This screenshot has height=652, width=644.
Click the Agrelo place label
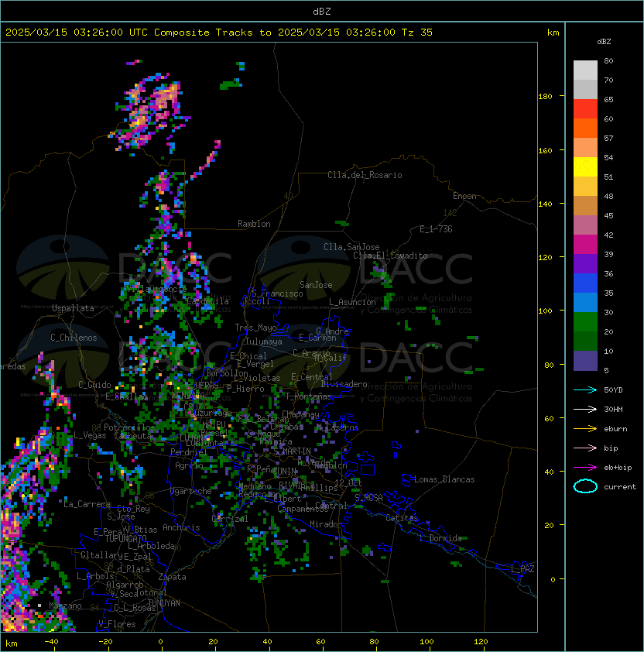(189, 465)
